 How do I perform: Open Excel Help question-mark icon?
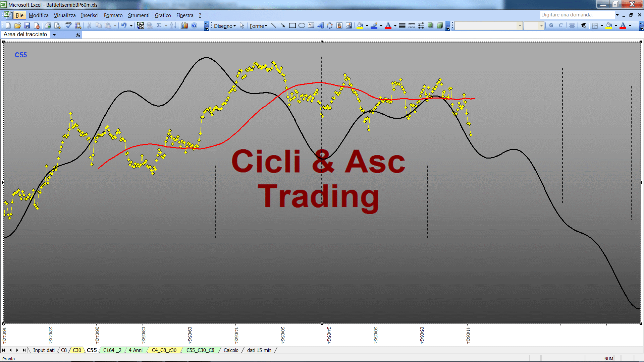point(194,25)
